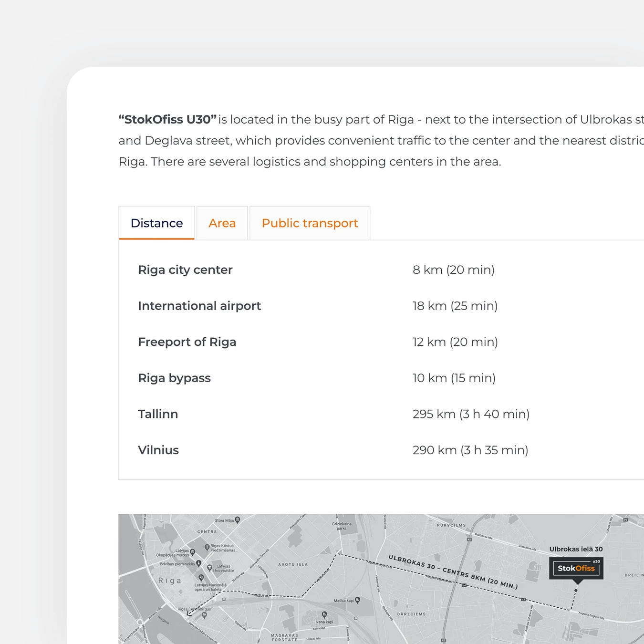The width and height of the screenshot is (644, 644).
Task: Click the 12 km (20 min) value
Action: [455, 342]
